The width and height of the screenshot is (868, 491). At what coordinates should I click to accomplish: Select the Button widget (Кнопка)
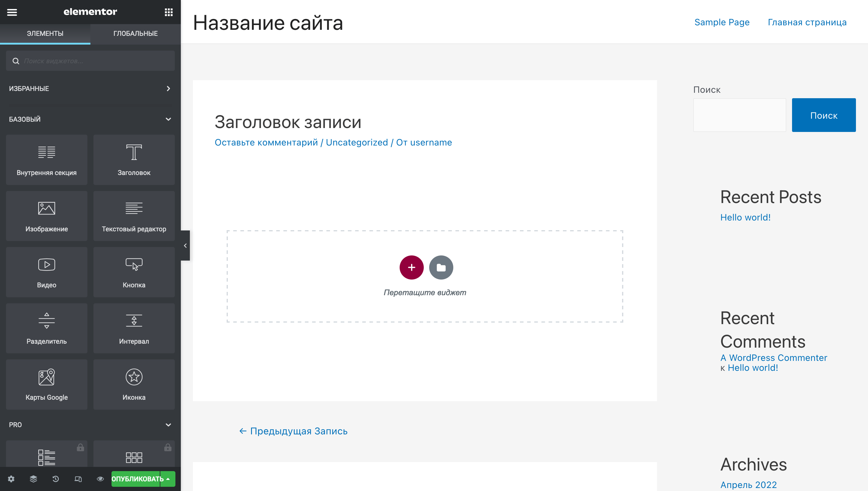[134, 272]
